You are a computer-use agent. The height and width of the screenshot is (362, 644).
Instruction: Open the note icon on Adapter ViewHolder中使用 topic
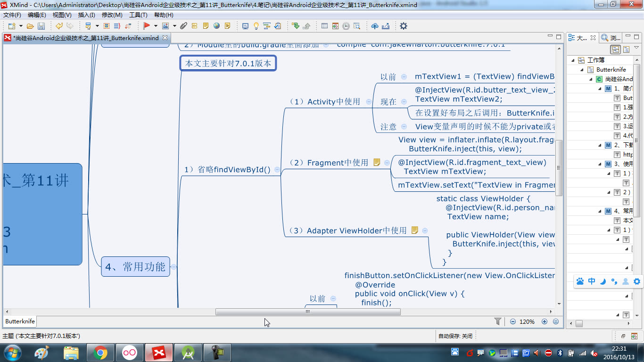pyautogui.click(x=415, y=230)
